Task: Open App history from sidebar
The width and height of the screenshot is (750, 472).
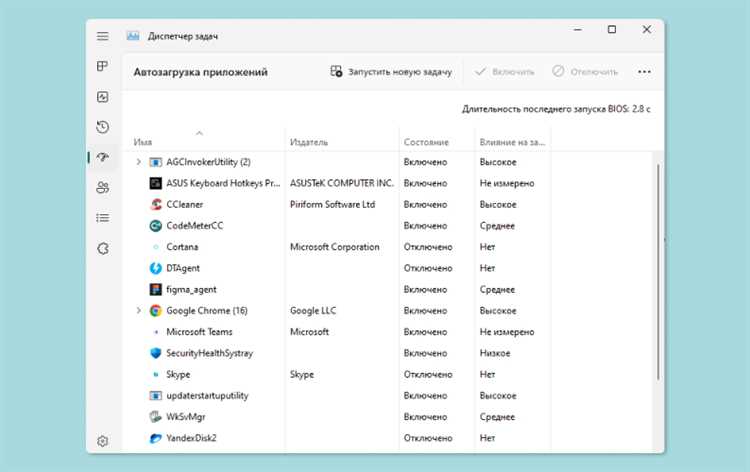Action: 102,127
